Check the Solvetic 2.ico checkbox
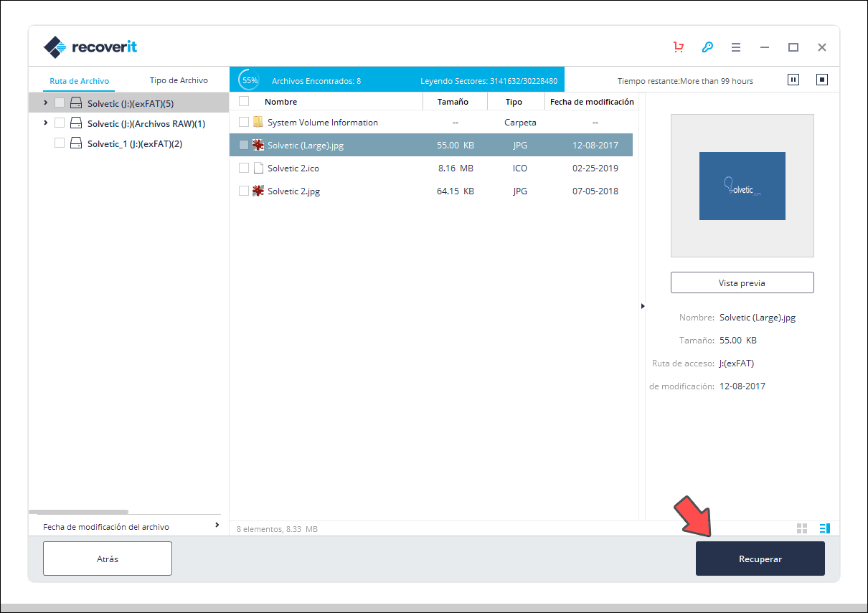868x613 pixels. click(x=244, y=168)
